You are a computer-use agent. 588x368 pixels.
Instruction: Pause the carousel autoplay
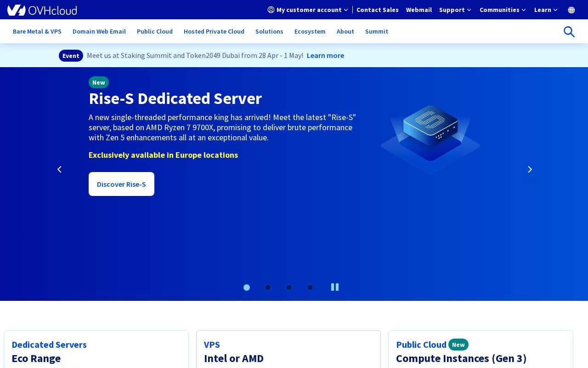click(x=335, y=287)
